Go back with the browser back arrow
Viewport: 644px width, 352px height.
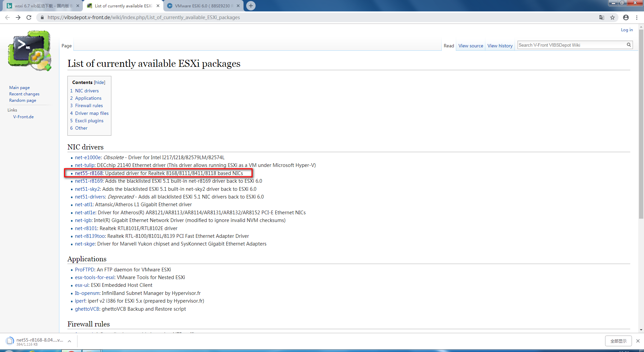7,17
